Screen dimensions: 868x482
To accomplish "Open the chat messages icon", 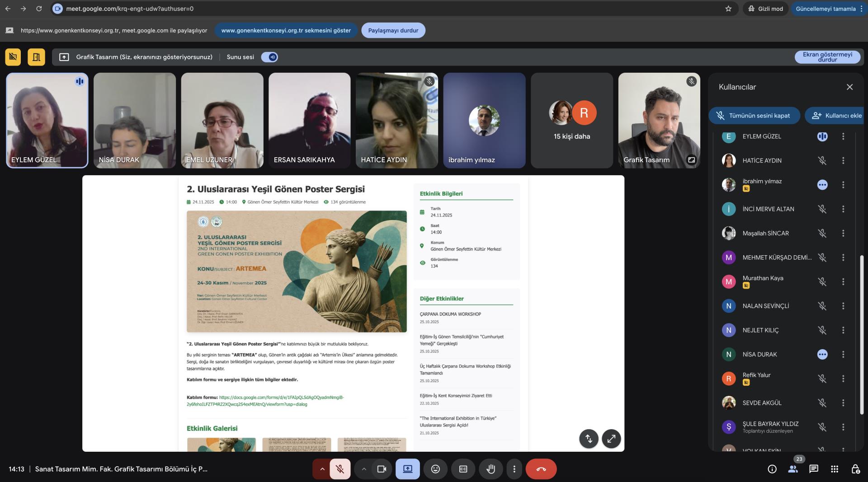I will coord(814,469).
